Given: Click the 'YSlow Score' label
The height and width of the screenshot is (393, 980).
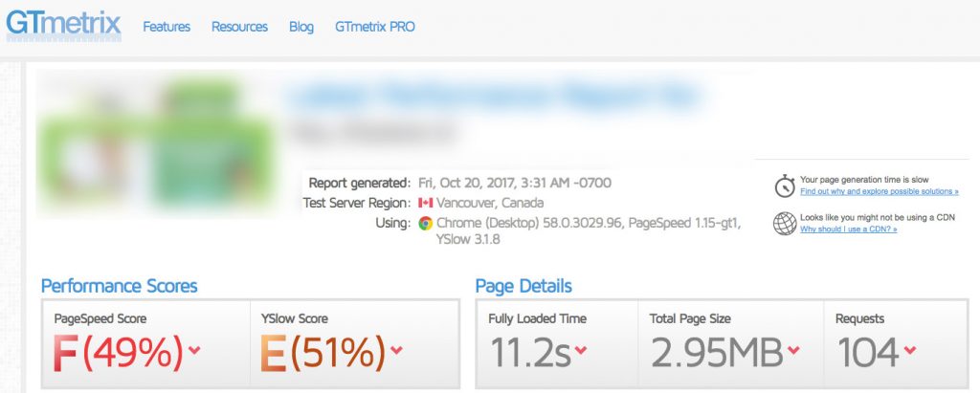Looking at the screenshot, I should [294, 318].
